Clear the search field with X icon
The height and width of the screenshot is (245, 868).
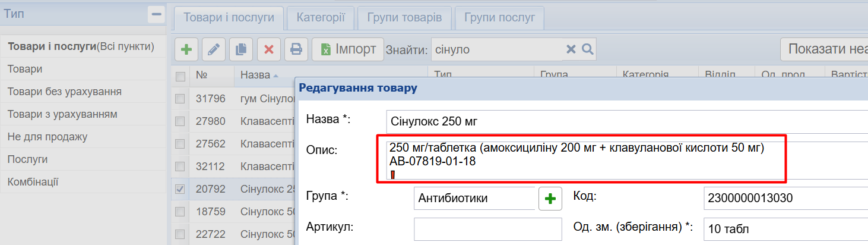tap(571, 49)
